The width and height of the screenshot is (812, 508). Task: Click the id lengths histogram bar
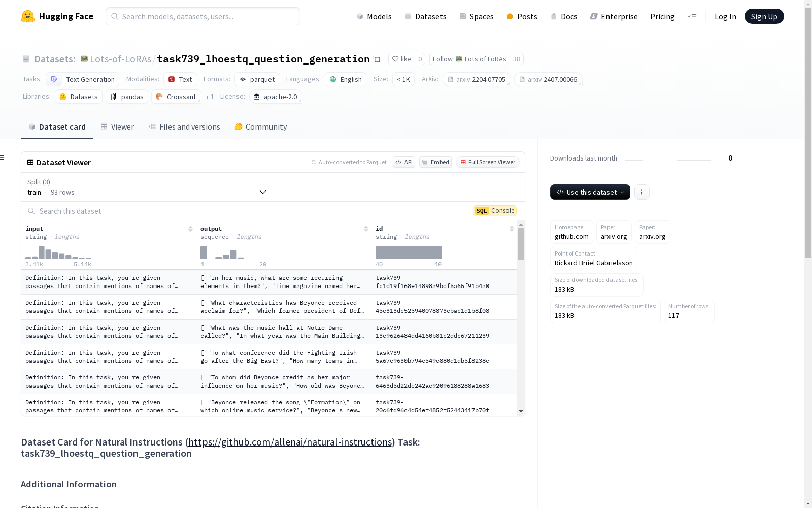tap(409, 252)
